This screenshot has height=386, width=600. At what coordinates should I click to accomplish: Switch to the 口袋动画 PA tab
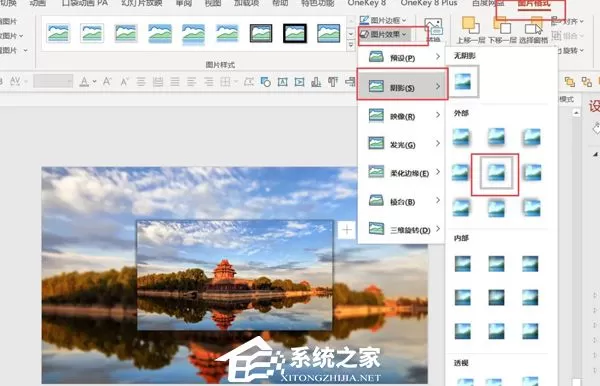point(85,3)
